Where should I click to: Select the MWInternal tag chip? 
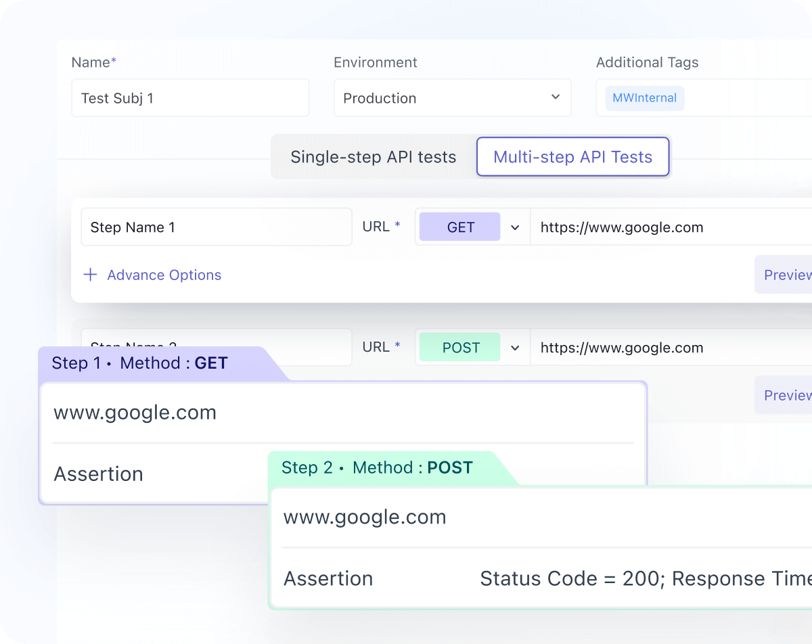[x=644, y=98]
